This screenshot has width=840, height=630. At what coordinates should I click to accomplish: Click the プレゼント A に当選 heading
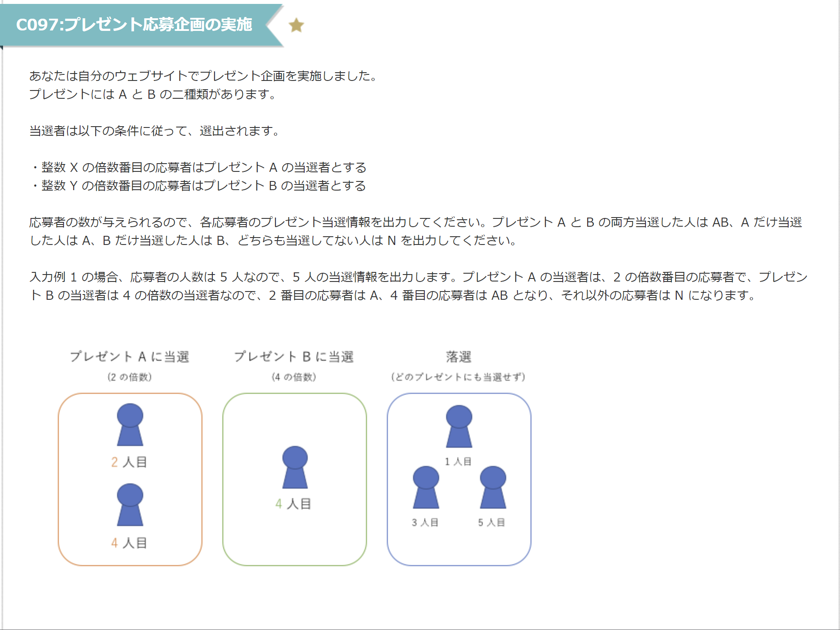(130, 357)
